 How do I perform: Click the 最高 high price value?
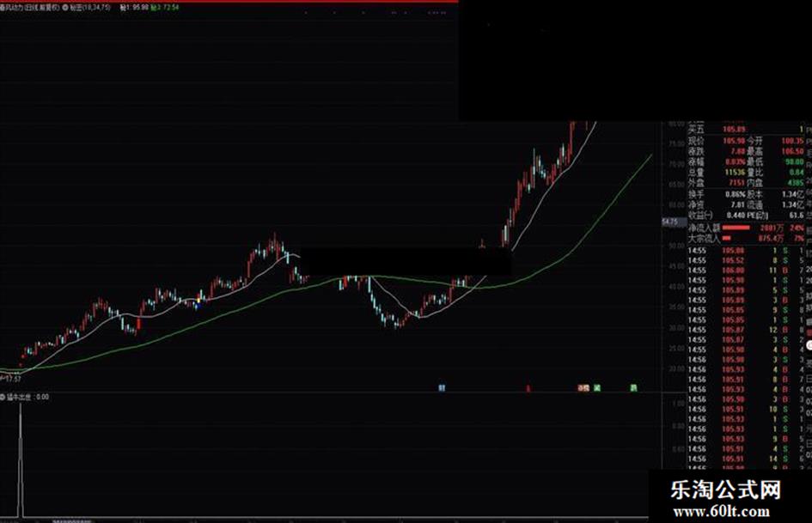793,152
